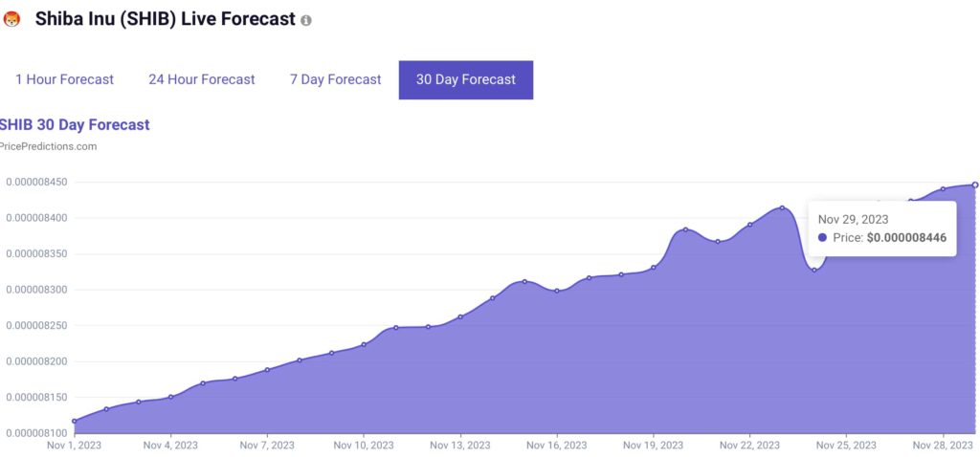Viewport: 980px width, 457px height.
Task: Select the 7 Day Forecast tab
Action: coord(336,79)
